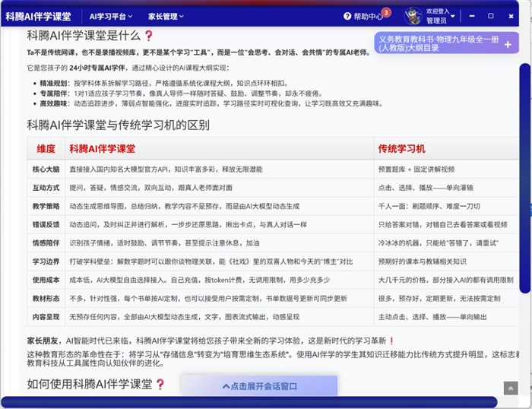
Task: Click the question mark beside 如何使用科腾AI伴学课堂
Action: point(160,384)
